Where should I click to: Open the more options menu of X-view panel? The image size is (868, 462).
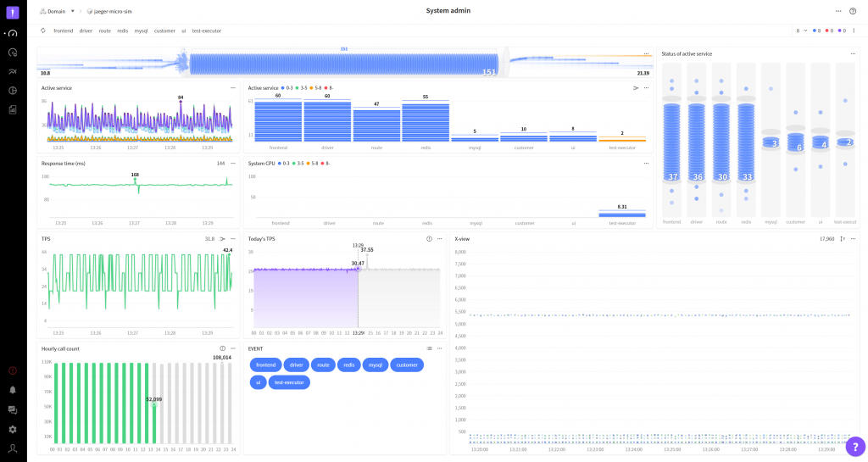[x=853, y=239]
